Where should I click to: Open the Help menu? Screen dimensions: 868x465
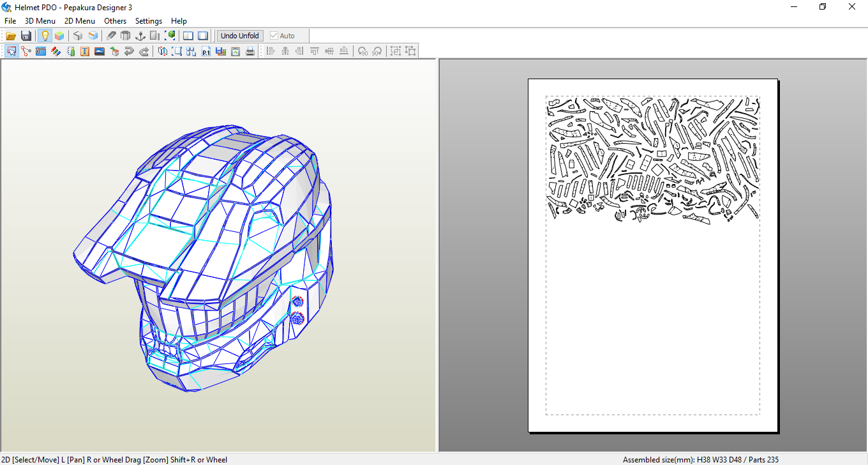point(179,21)
